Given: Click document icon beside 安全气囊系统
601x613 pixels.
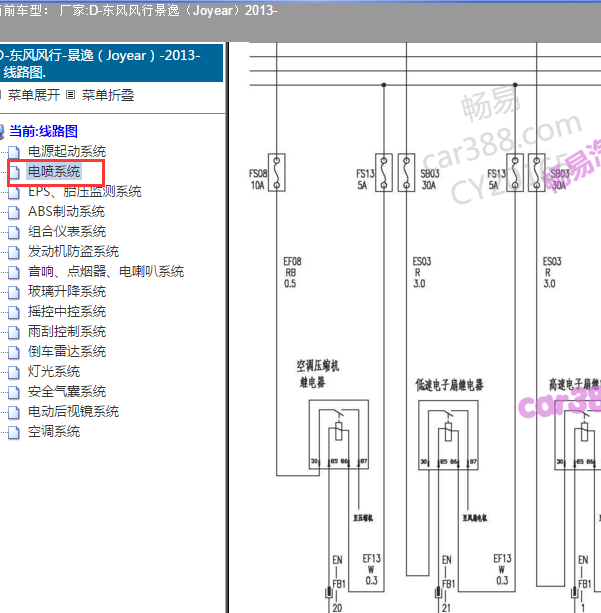Looking at the screenshot, I should pos(14,392).
